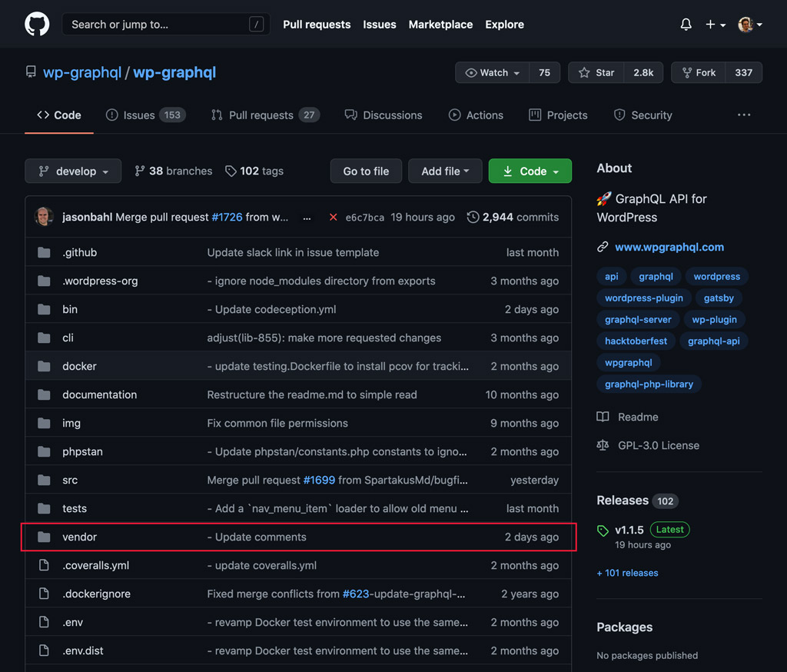Image resolution: width=787 pixels, height=672 pixels.
Task: Expand the Watch dropdown button
Action: pyautogui.click(x=493, y=72)
